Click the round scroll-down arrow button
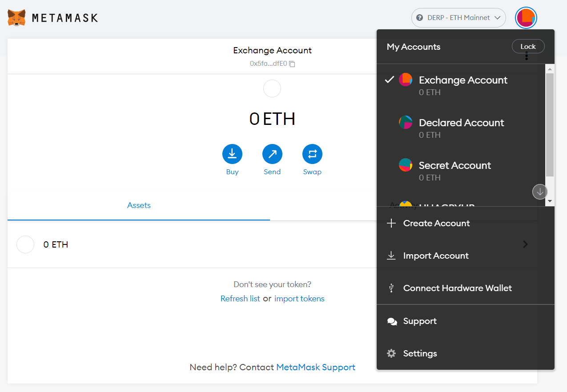Viewport: 567px width, 392px height. [540, 192]
